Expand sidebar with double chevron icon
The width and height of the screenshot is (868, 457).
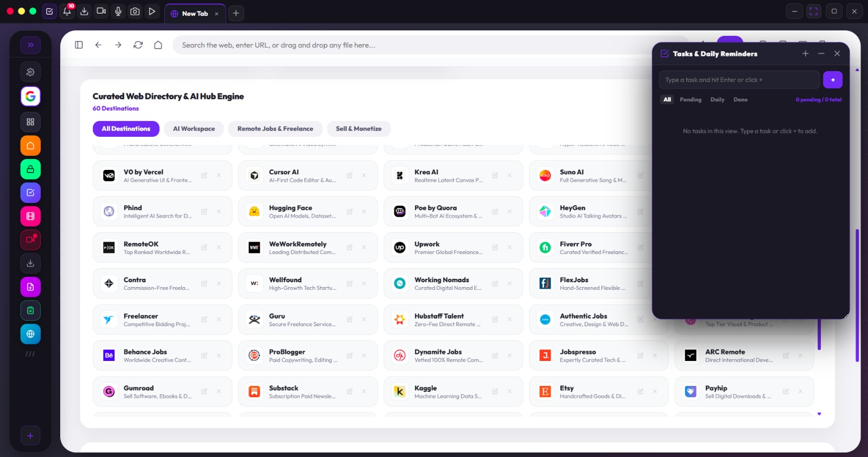tap(30, 45)
